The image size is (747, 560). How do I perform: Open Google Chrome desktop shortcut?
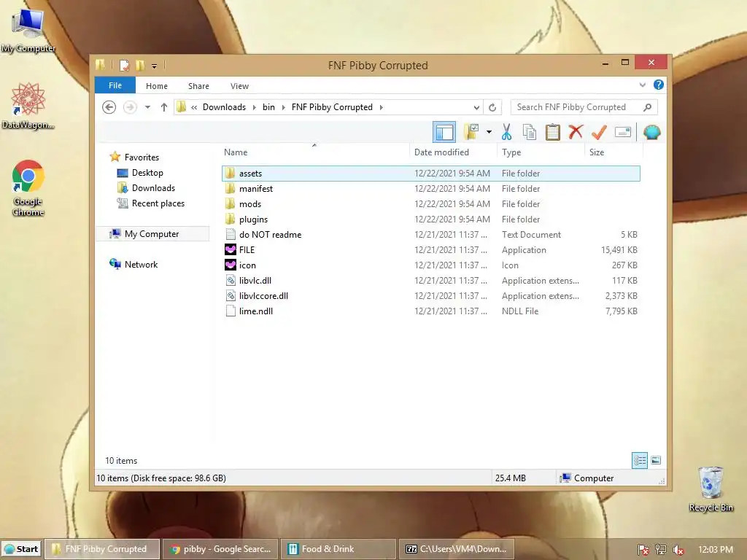tap(28, 188)
